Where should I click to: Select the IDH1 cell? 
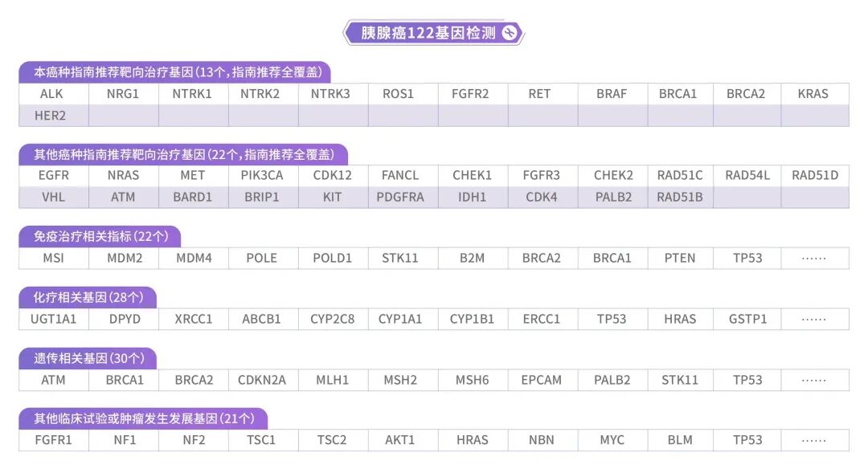(x=473, y=197)
